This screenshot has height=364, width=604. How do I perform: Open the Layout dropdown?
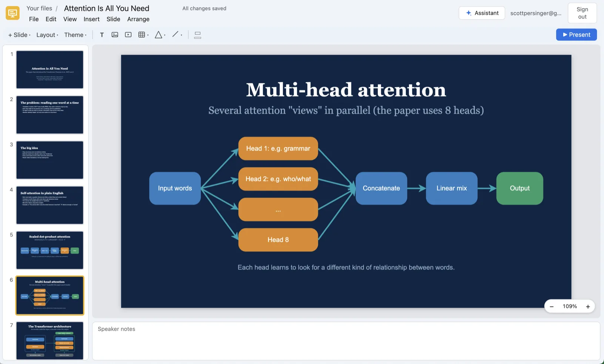47,35
